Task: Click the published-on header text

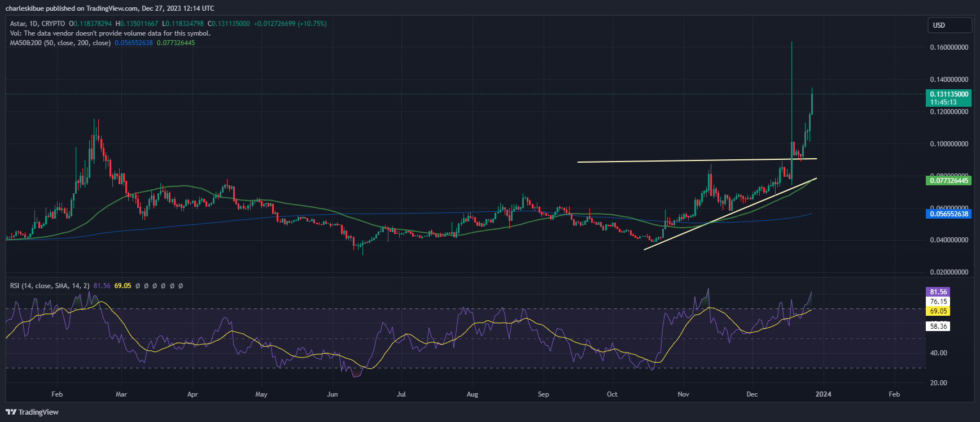Action: (x=110, y=8)
